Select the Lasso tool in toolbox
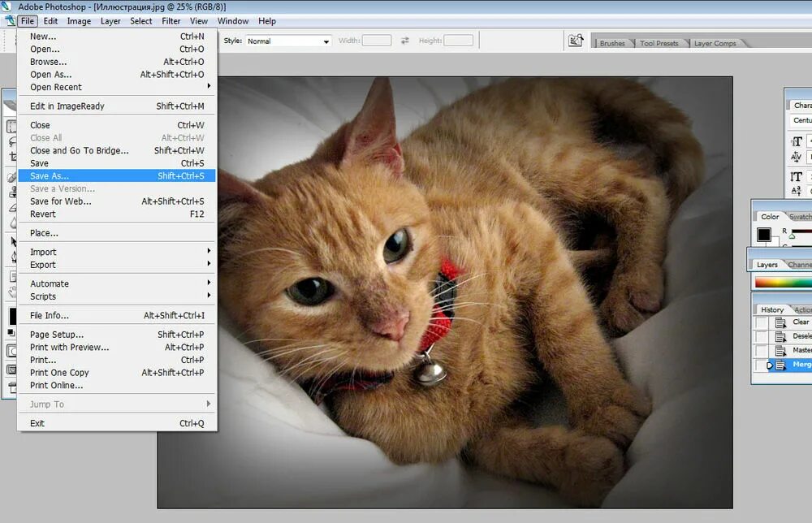 [x=12, y=141]
